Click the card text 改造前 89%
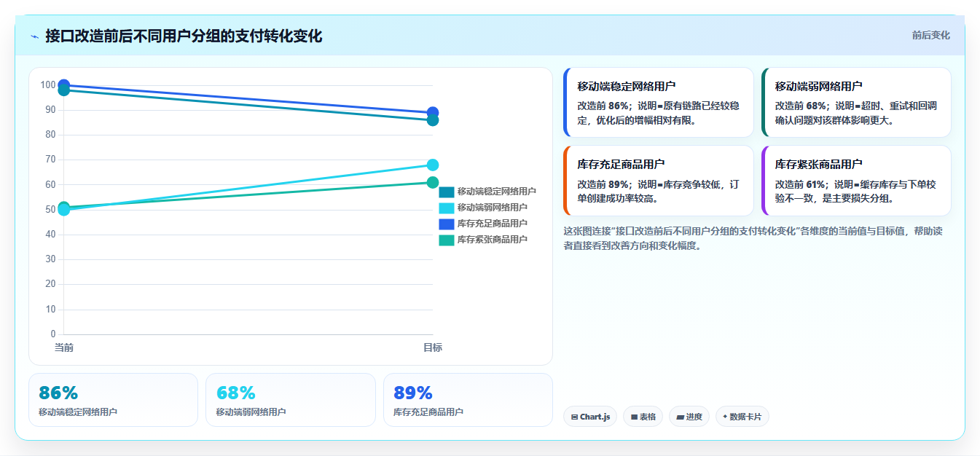 (604, 184)
